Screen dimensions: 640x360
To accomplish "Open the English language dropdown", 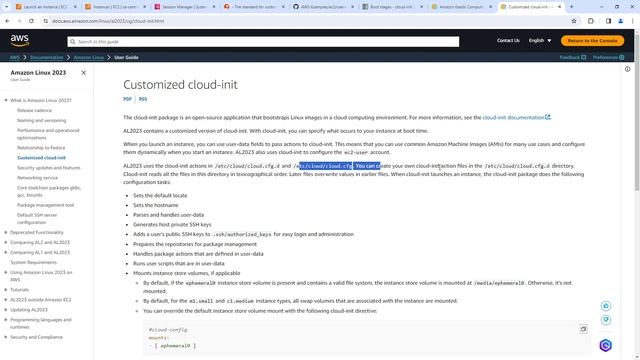I will tap(540, 40).
